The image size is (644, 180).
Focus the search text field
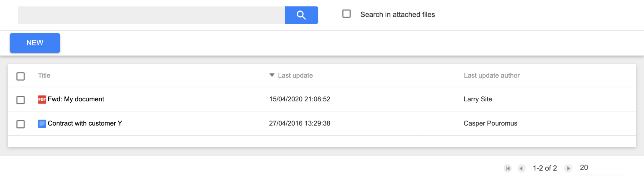(151, 15)
